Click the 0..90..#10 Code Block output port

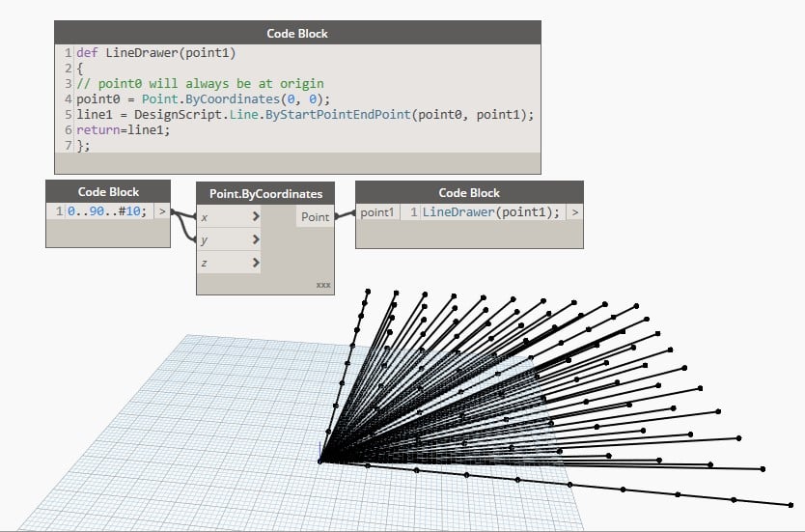pos(162,211)
